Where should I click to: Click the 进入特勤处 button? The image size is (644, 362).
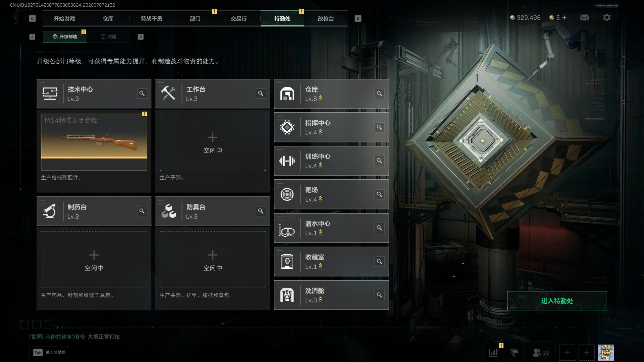(x=557, y=301)
